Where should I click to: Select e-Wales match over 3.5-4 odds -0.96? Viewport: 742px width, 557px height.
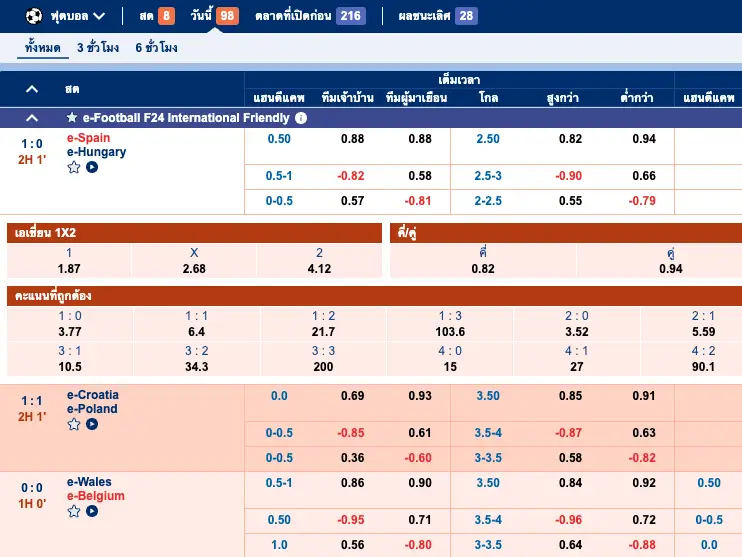click(568, 520)
